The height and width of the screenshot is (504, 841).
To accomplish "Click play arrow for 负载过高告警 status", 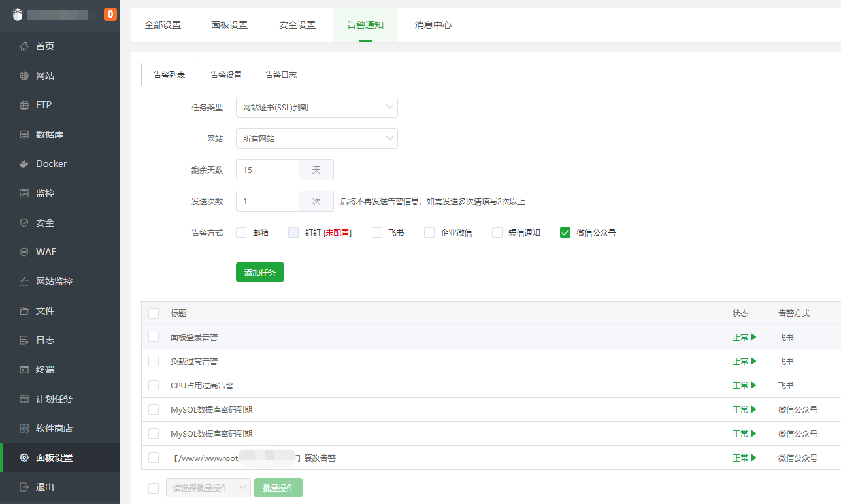I will click(754, 361).
